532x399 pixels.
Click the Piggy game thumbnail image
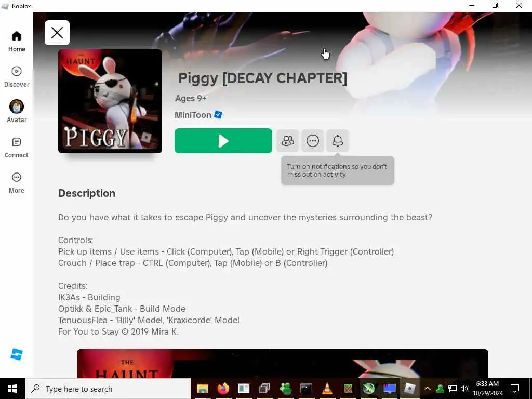(x=110, y=101)
